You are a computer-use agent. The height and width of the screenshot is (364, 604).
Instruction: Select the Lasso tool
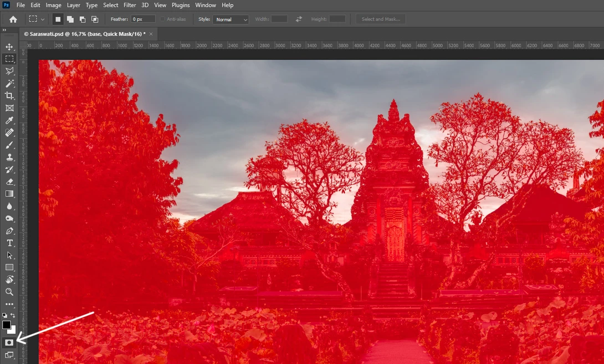[9, 71]
